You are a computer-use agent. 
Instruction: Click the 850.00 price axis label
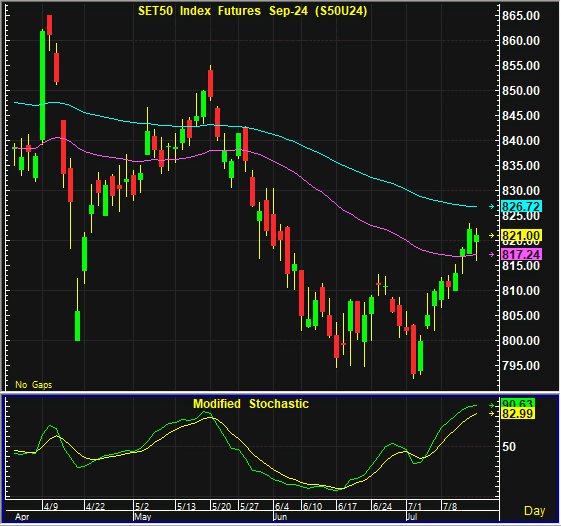[521, 91]
